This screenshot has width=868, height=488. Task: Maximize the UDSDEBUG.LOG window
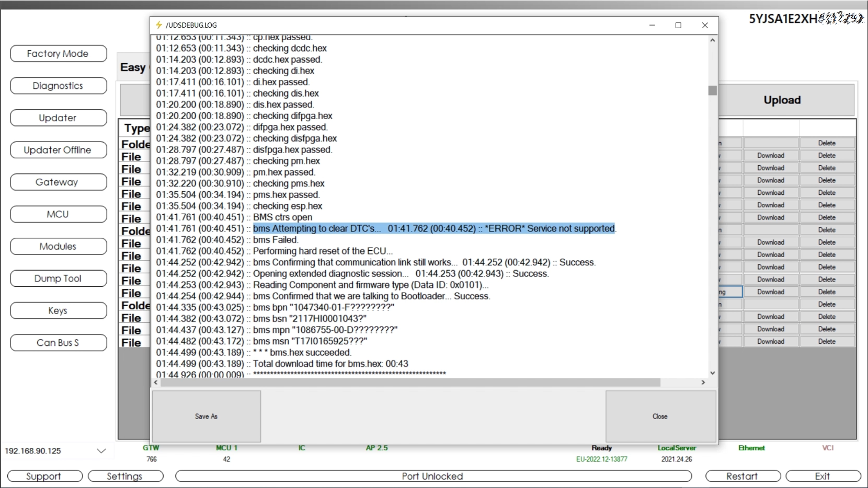pos(678,25)
